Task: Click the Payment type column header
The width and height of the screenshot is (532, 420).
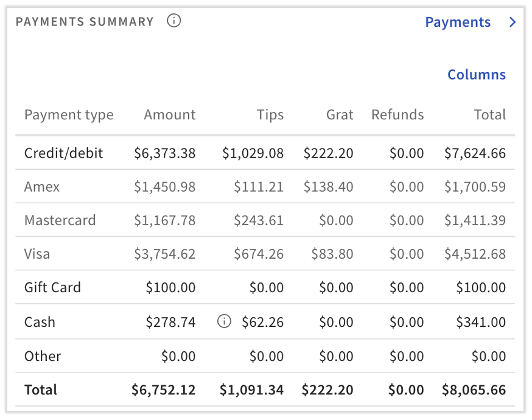Action: tap(69, 115)
